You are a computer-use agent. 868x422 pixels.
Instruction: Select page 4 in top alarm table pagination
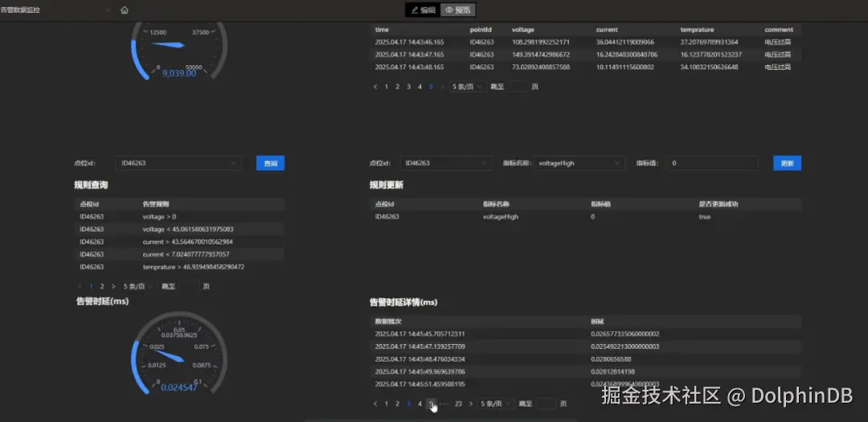point(420,87)
